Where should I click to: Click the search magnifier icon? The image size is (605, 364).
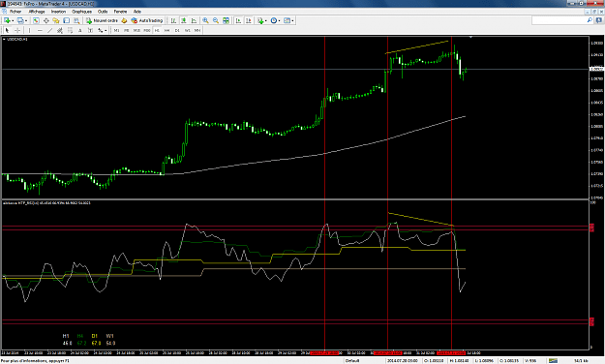[590, 20]
